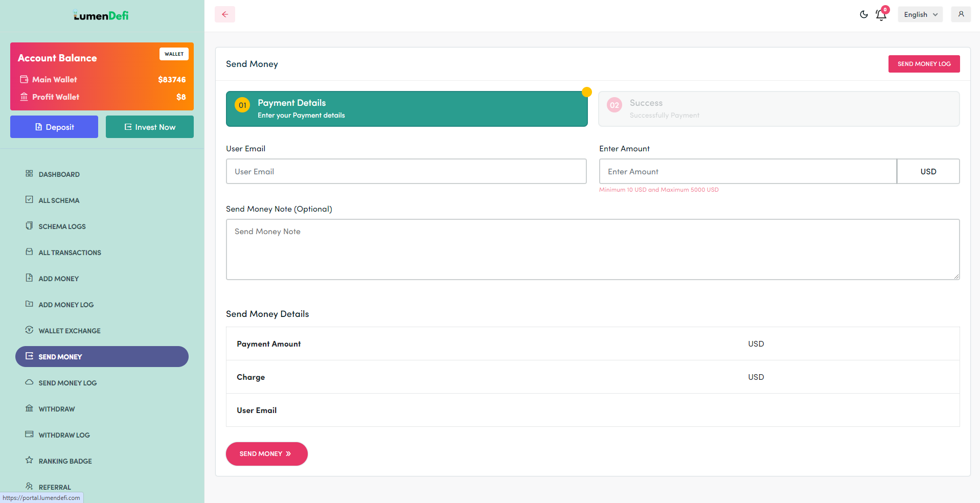Click the back arrow icon

(x=224, y=14)
